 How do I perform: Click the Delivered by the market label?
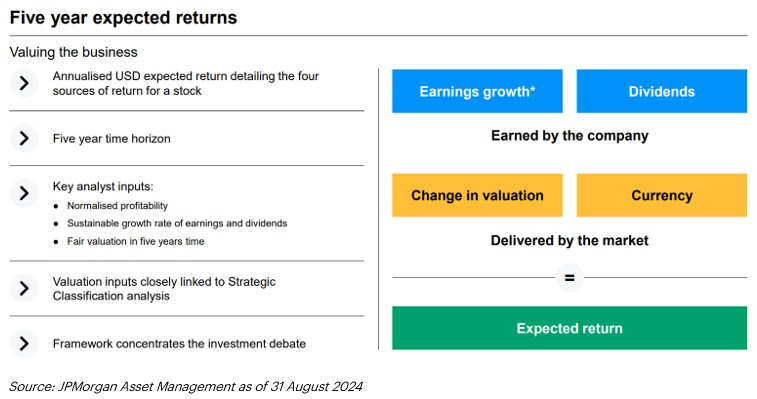570,240
